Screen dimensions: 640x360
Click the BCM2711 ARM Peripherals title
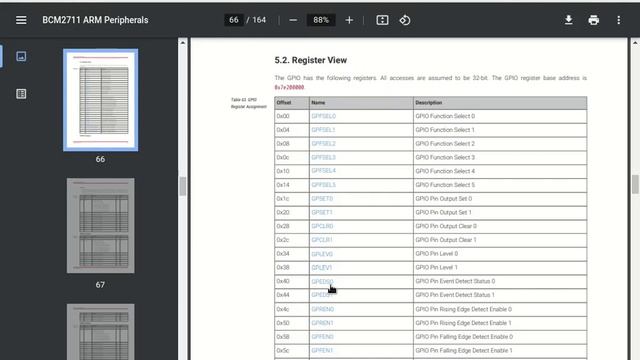(x=95, y=20)
